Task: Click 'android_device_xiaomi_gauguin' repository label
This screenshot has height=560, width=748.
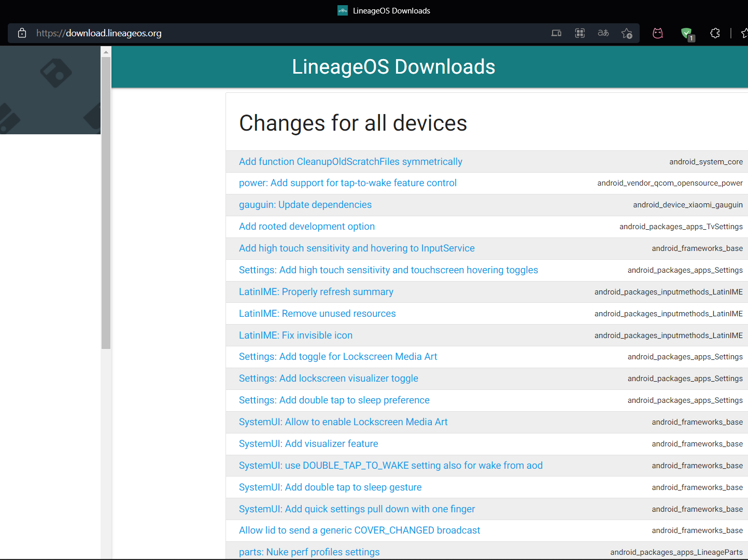Action: 688,205
